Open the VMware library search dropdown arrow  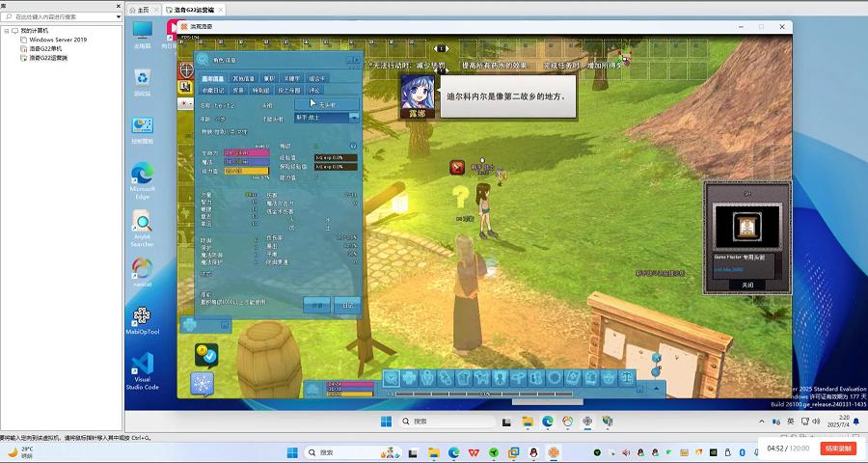(x=119, y=17)
